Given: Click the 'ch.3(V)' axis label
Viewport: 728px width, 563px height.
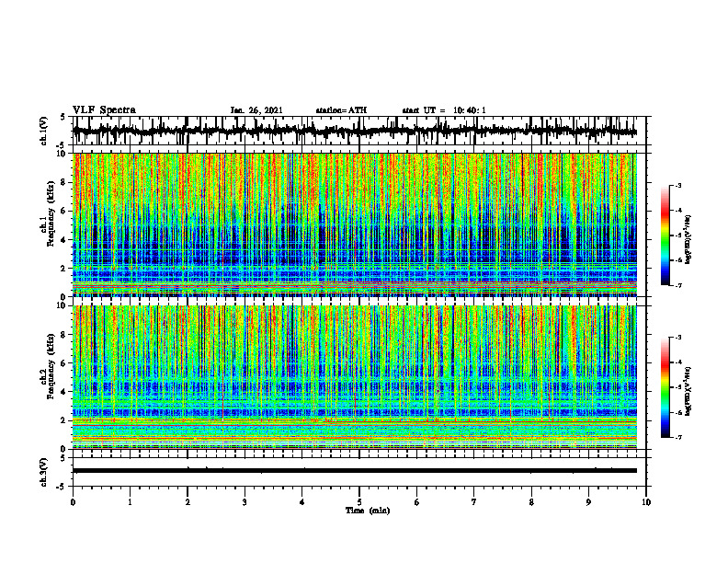Looking at the screenshot, I should tap(44, 472).
